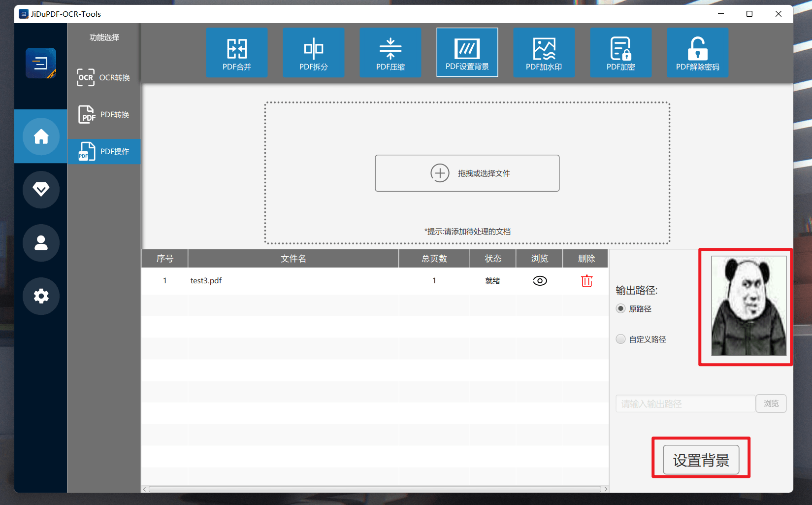812x505 pixels.
Task: Click the horizontal scrollbar under the file table
Action: [375, 489]
